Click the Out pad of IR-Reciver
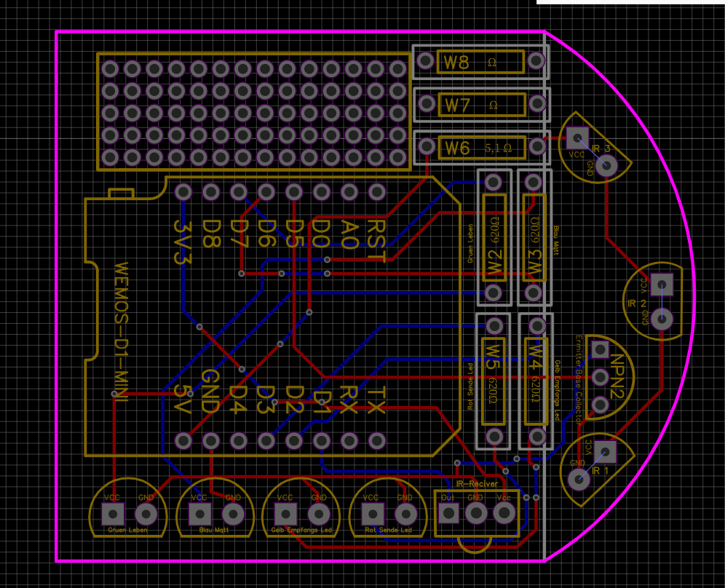This screenshot has width=725, height=588. pos(448,512)
